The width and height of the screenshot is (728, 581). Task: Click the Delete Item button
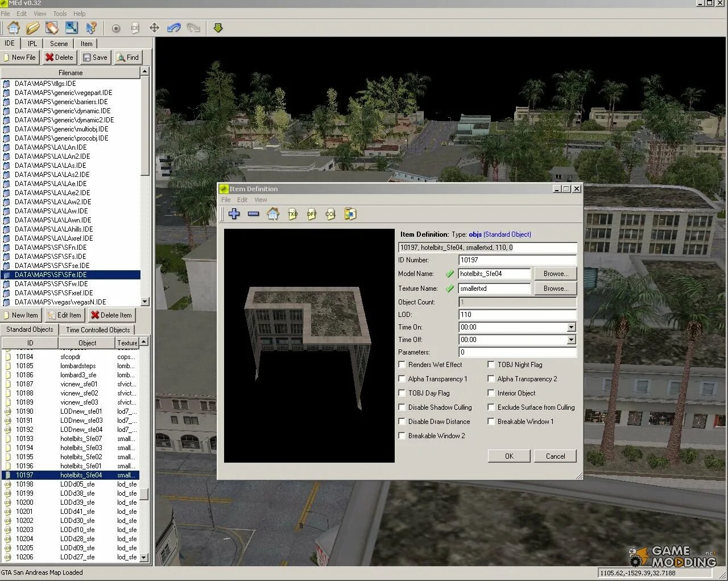(111, 315)
